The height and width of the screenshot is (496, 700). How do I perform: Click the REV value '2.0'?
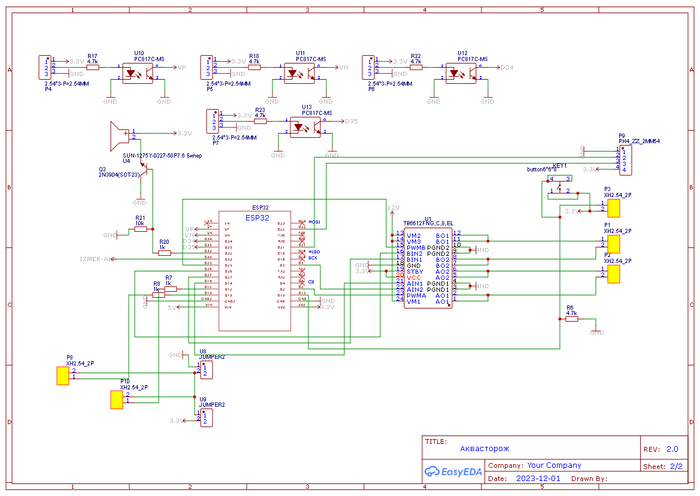pyautogui.click(x=672, y=449)
